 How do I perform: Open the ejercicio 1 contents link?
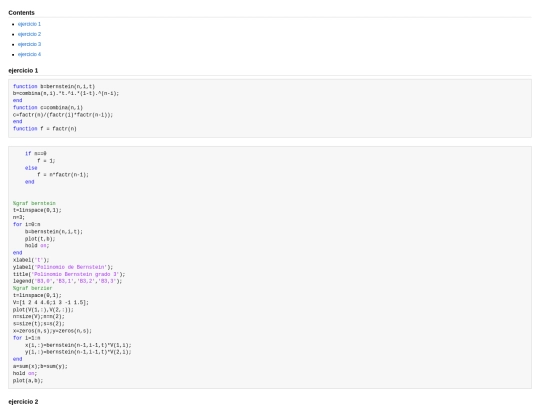pyautogui.click(x=29, y=24)
